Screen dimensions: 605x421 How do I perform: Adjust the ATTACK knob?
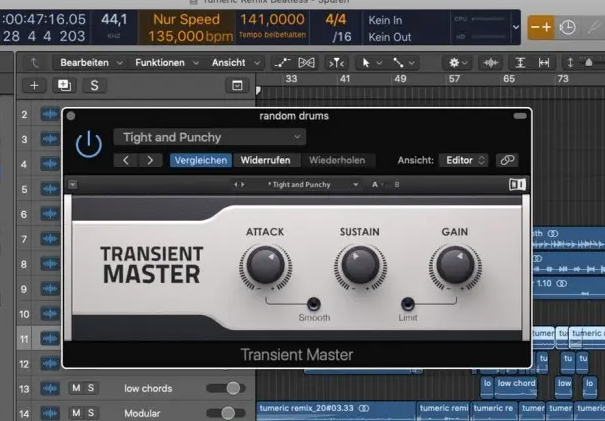click(x=265, y=266)
